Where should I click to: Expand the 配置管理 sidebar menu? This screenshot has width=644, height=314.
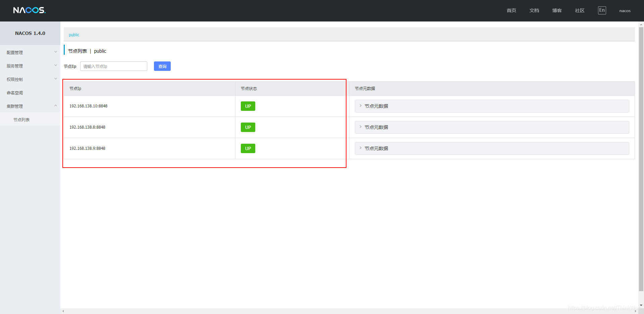(x=30, y=52)
